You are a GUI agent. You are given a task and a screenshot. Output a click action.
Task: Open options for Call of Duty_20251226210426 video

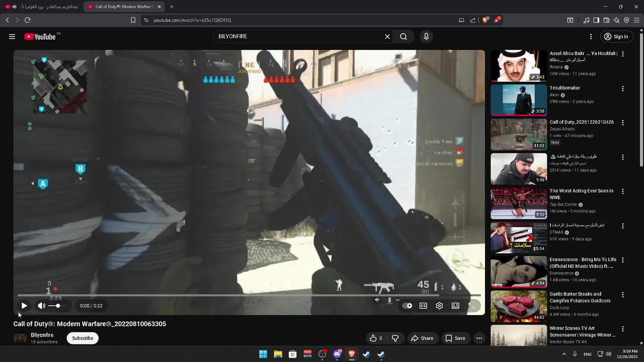[x=623, y=123]
